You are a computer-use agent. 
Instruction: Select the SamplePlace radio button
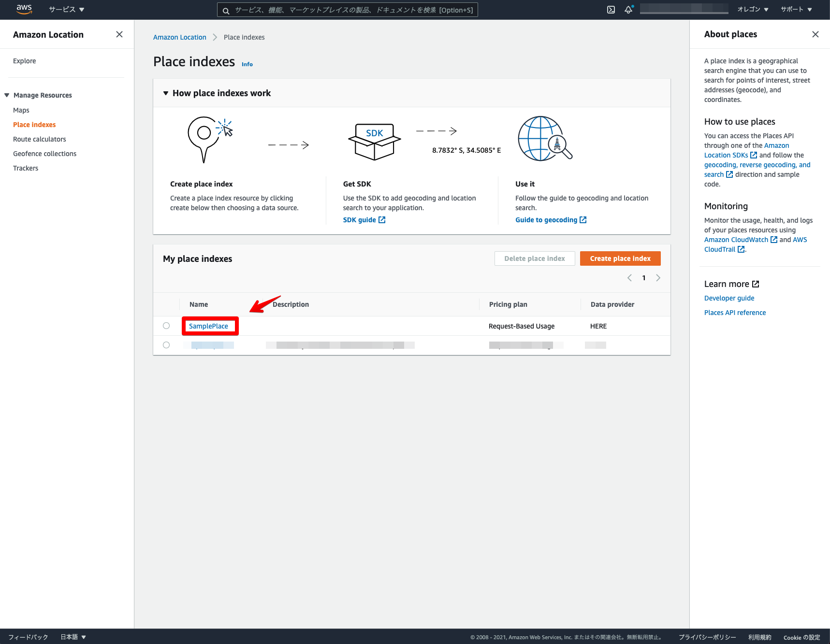tap(166, 326)
